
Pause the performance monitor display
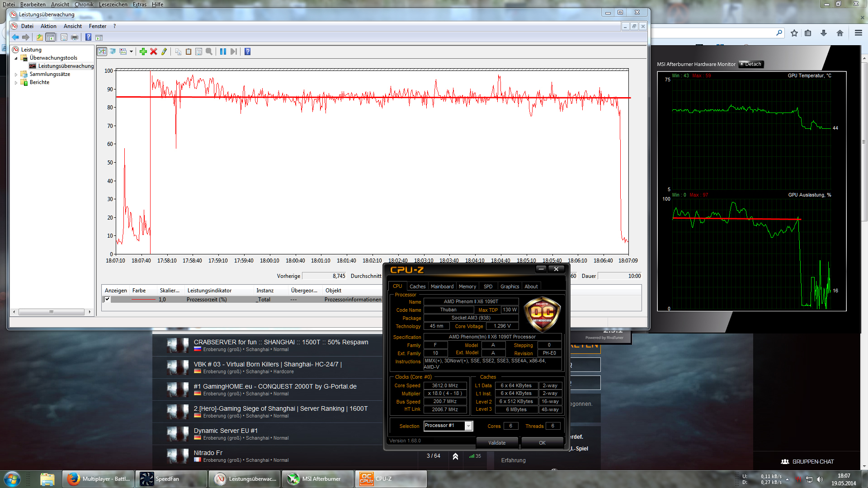click(223, 52)
